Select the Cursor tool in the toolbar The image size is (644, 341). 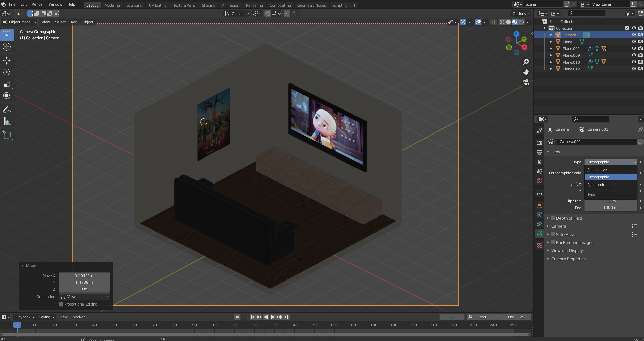point(7,47)
